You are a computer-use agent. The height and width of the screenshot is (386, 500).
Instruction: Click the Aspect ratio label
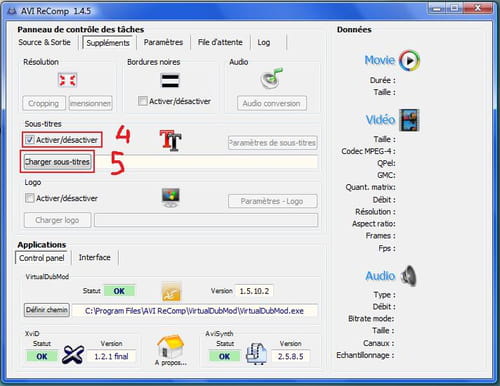(x=374, y=224)
